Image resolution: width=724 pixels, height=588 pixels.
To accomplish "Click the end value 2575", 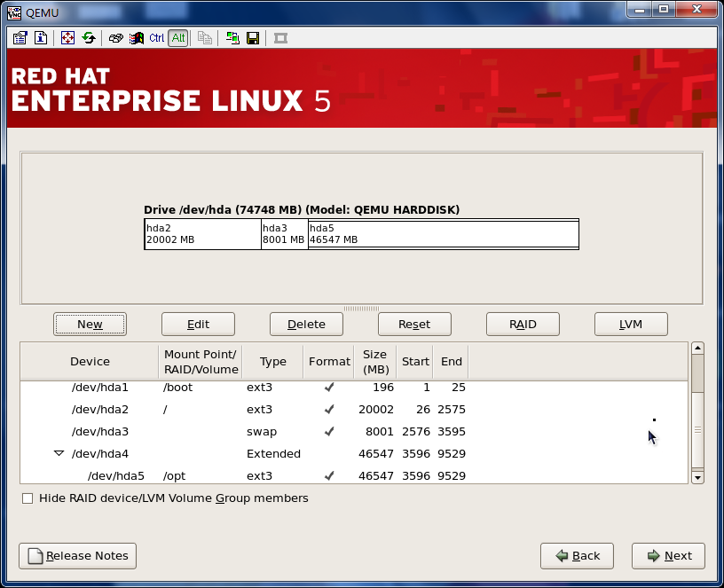I will [452, 410].
